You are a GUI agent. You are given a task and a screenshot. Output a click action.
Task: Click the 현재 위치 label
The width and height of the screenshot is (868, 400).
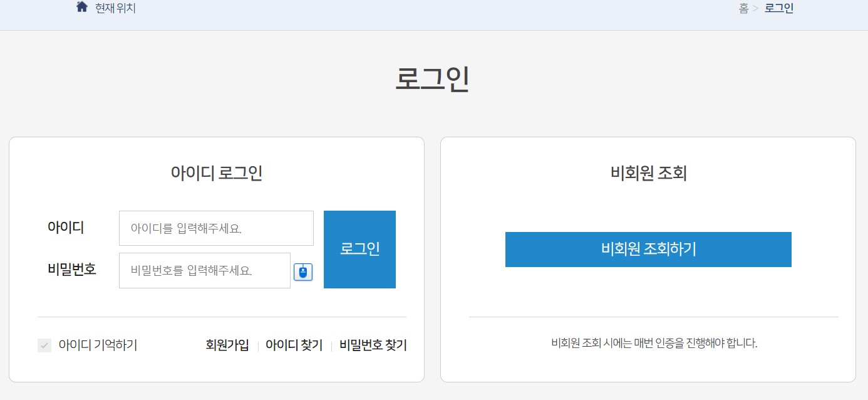(x=115, y=8)
